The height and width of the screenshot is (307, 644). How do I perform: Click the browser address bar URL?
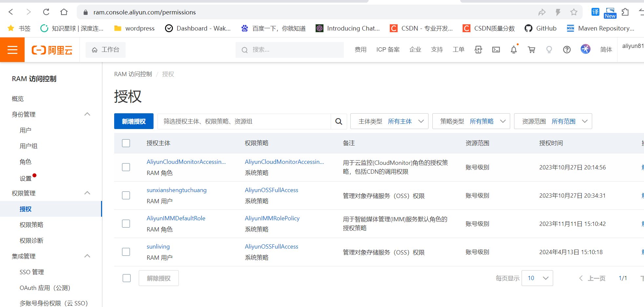click(x=145, y=12)
